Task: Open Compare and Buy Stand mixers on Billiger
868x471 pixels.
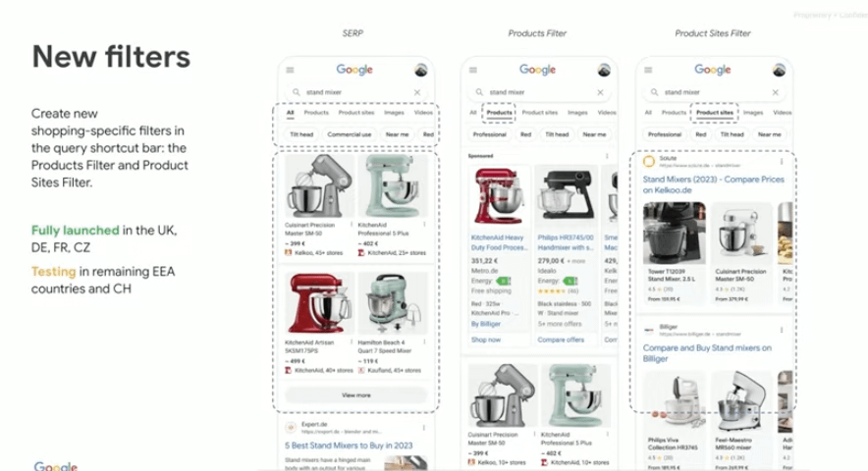Action: (x=707, y=353)
